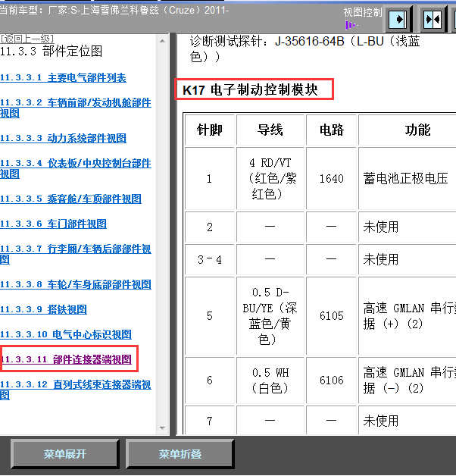Screen dimensions: 456x476
Task: Open 11.3.3.7 行李厢/车辆后部部件视图 link
Action: click(76, 255)
